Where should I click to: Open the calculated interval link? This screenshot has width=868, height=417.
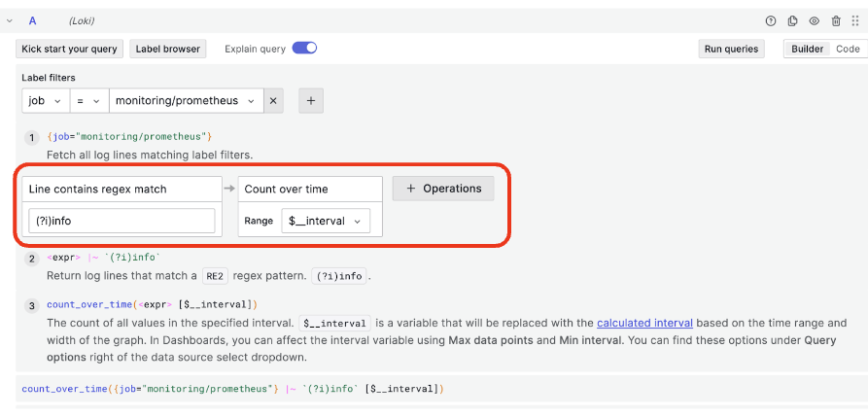click(643, 323)
